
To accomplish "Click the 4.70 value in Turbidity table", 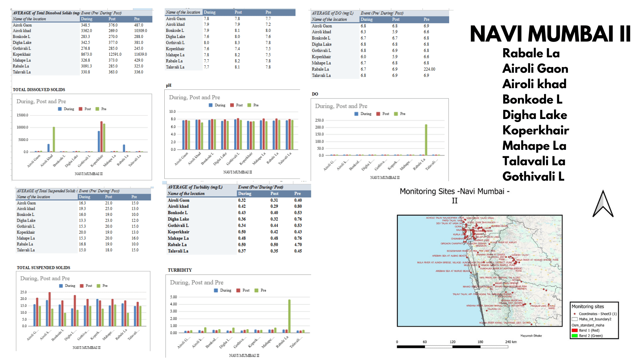I will click(298, 245).
